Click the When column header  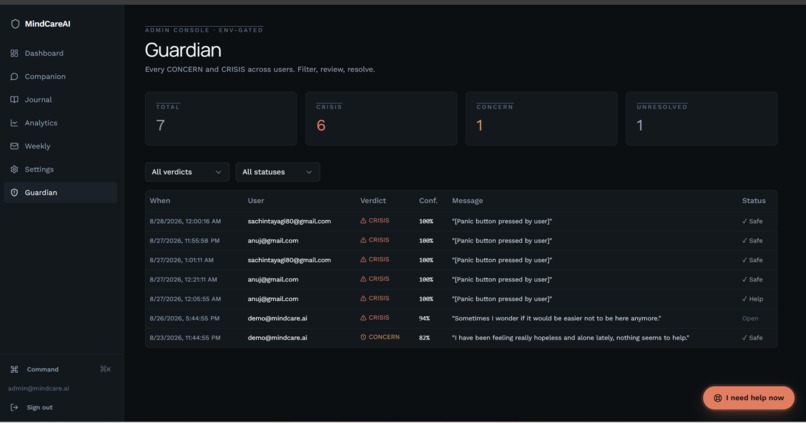(x=160, y=200)
